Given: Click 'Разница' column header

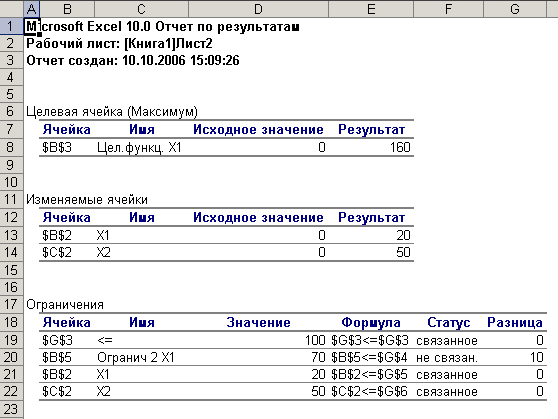Looking at the screenshot, I should click(515, 323).
